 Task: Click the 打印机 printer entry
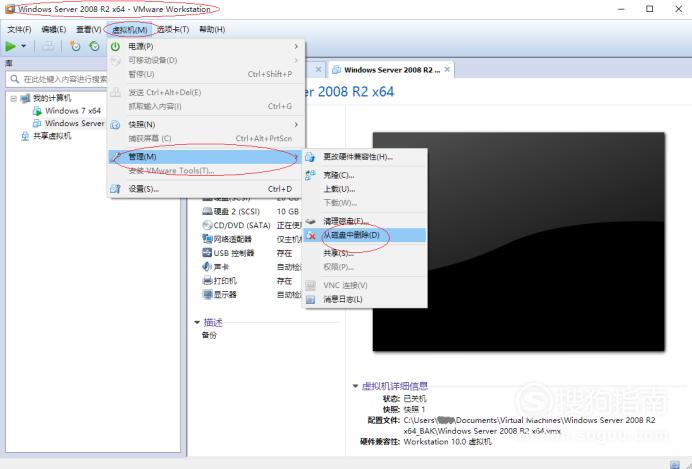[225, 281]
